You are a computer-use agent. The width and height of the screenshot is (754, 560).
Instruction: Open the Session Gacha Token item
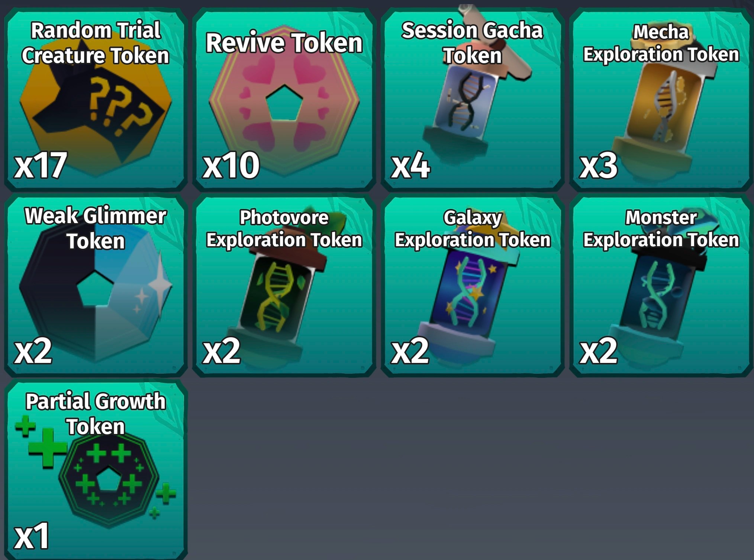[x=473, y=99]
